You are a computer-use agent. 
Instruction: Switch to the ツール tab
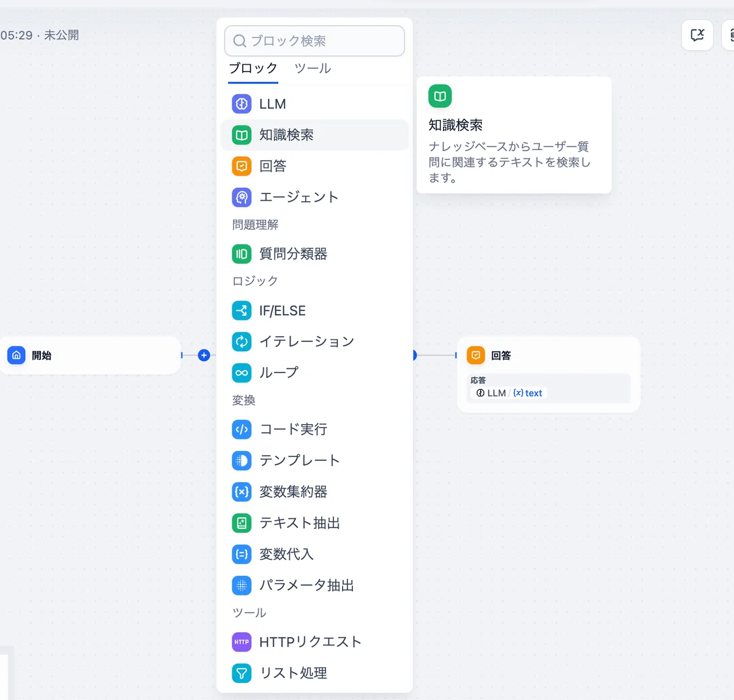tap(313, 69)
